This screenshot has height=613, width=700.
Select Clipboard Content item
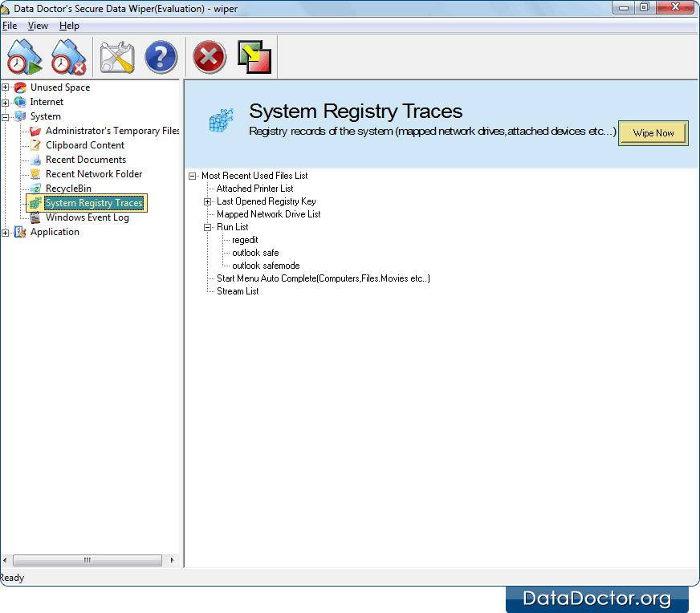pyautogui.click(x=85, y=145)
